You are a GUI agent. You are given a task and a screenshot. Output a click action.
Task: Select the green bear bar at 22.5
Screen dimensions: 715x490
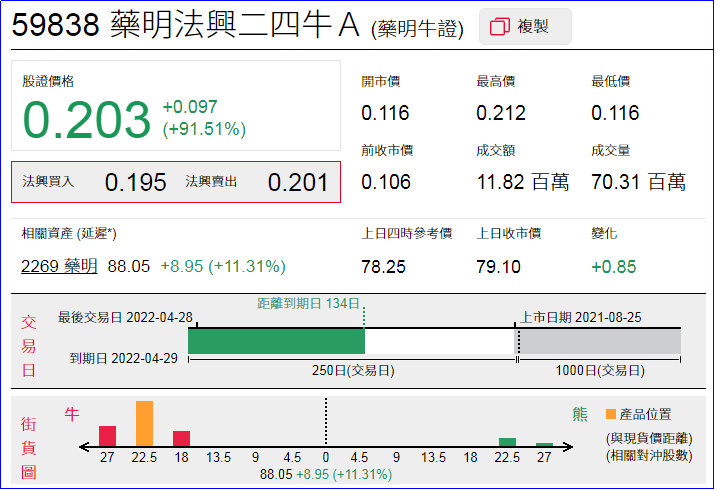pyautogui.click(x=507, y=442)
